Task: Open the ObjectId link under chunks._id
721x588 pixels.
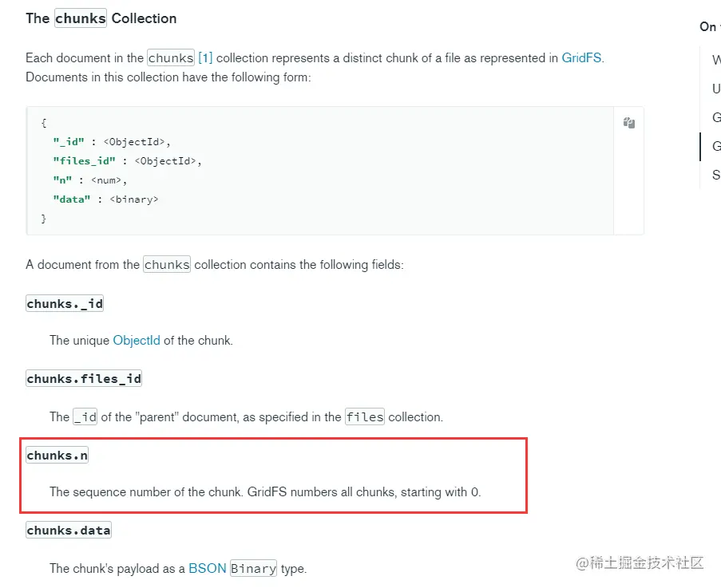Action: click(x=137, y=341)
